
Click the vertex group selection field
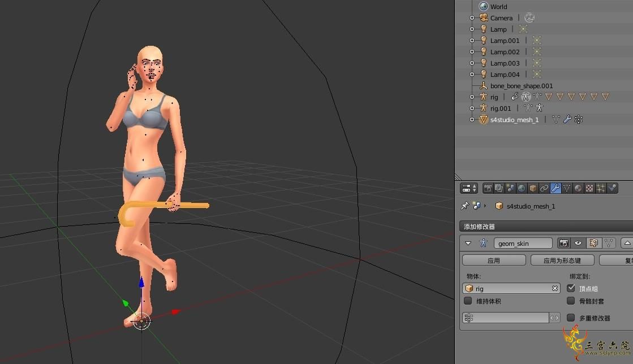505,318
